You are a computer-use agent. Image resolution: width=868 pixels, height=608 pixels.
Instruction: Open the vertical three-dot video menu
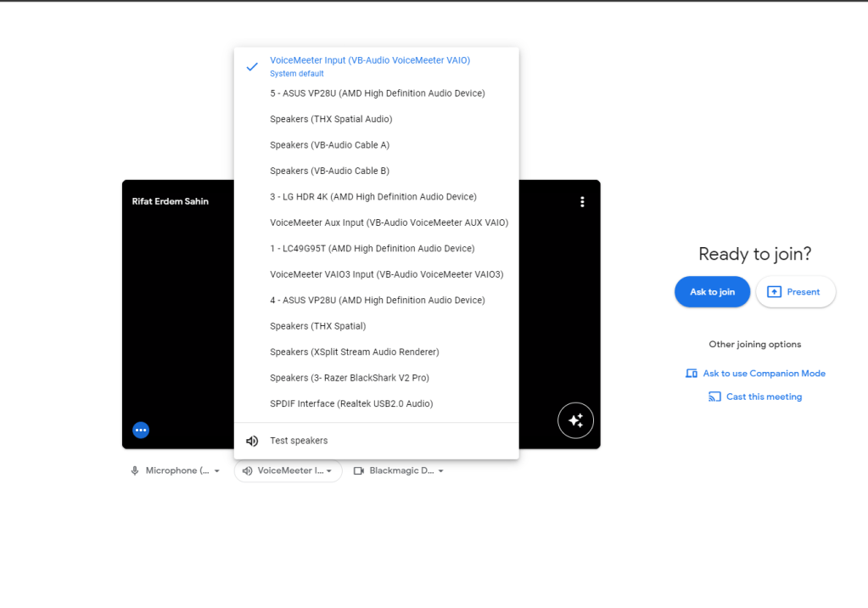pyautogui.click(x=582, y=202)
